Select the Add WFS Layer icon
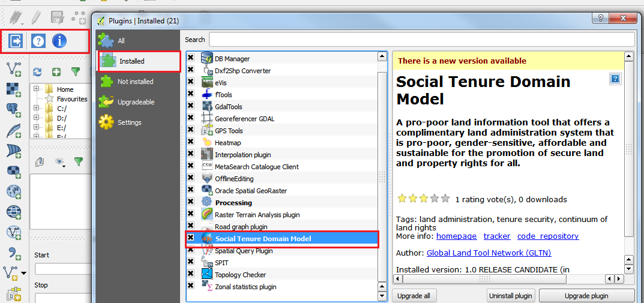Image resolution: width=644 pixels, height=303 pixels. [13, 232]
